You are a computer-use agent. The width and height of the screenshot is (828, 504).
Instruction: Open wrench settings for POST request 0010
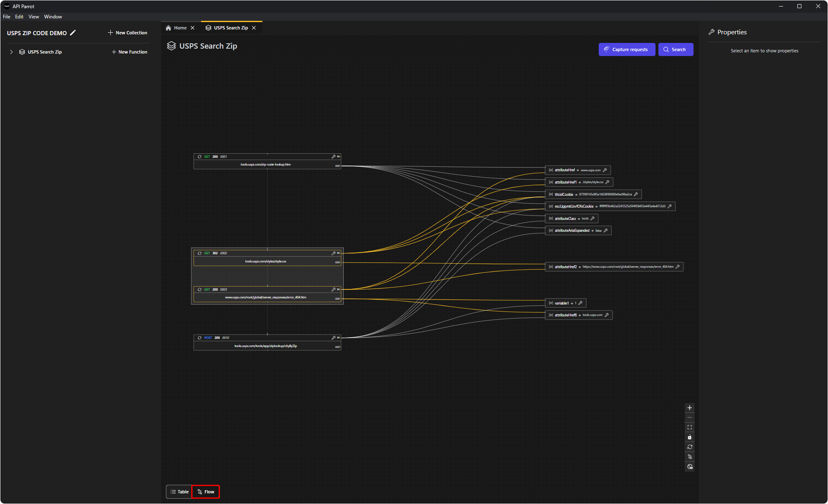coord(333,338)
